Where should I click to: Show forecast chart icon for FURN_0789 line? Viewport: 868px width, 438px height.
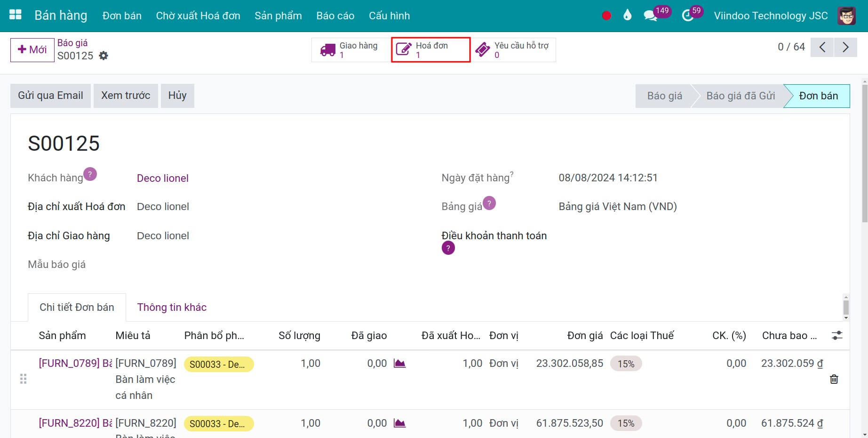click(x=399, y=363)
